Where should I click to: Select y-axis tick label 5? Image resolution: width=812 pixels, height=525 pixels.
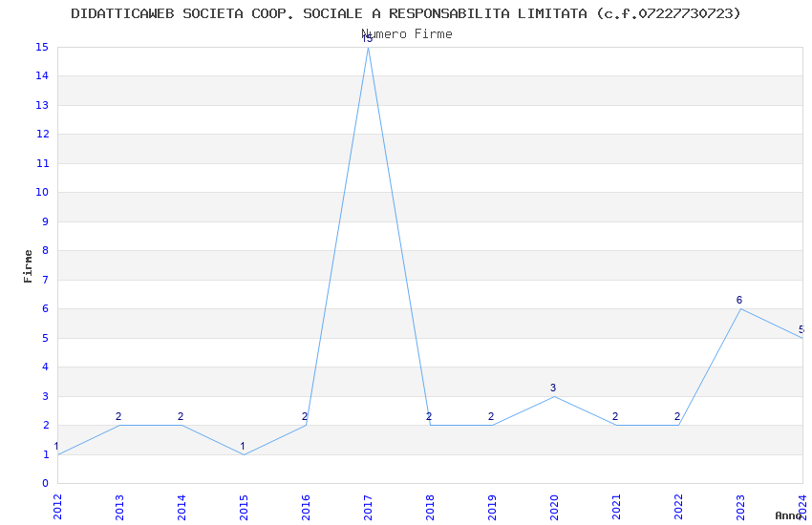pyautogui.click(x=46, y=338)
